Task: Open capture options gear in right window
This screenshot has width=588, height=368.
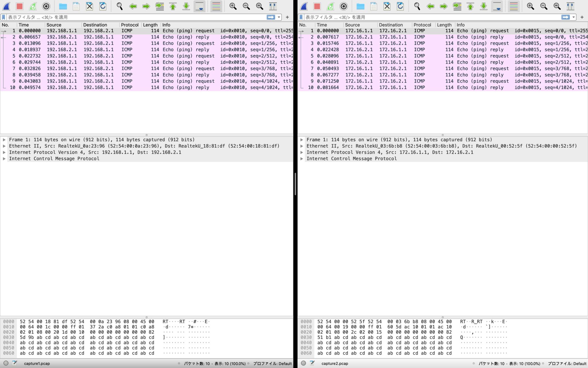Action: pos(344,6)
